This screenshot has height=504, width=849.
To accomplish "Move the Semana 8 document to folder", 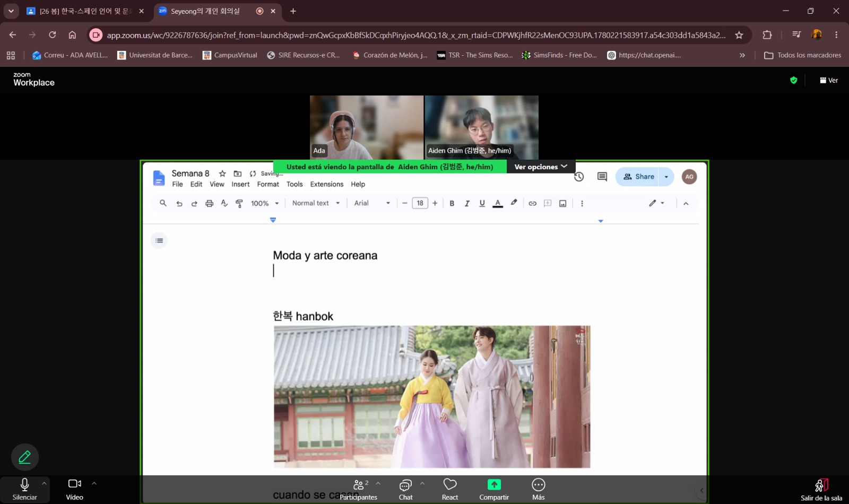I will pos(238,173).
